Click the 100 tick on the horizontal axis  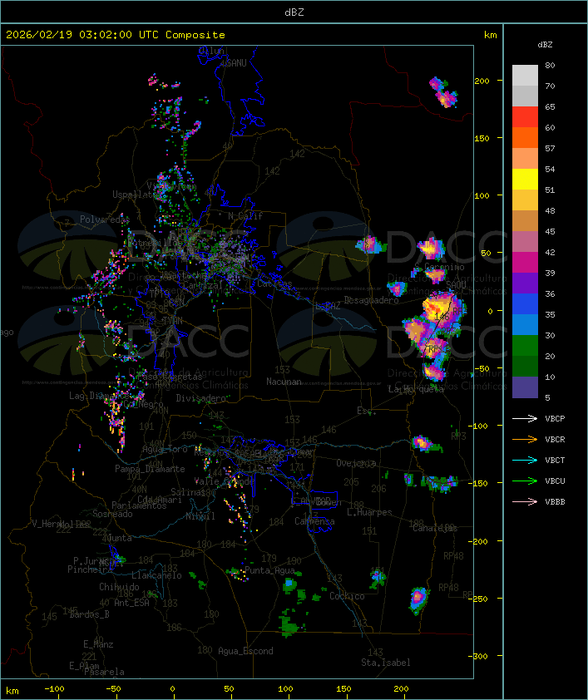[x=285, y=689]
